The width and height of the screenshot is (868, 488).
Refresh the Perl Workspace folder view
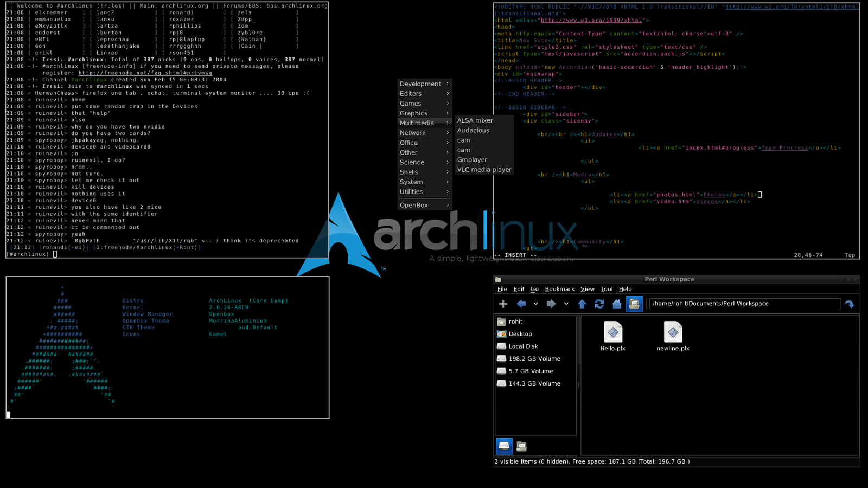[x=599, y=304]
